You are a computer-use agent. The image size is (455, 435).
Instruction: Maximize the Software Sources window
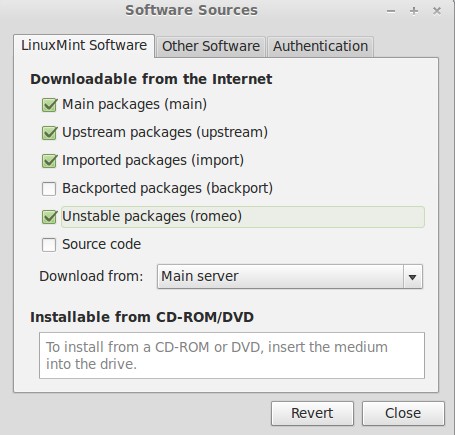(x=414, y=11)
